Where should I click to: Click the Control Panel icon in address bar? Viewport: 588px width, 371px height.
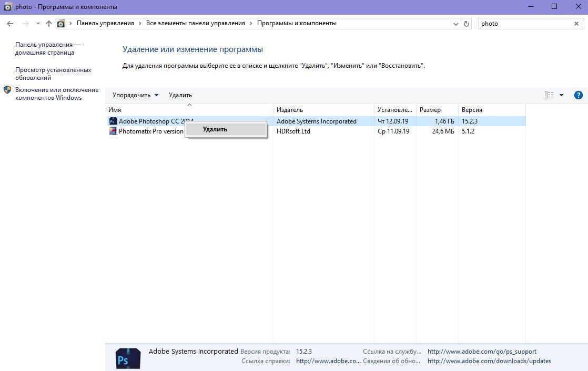click(61, 23)
